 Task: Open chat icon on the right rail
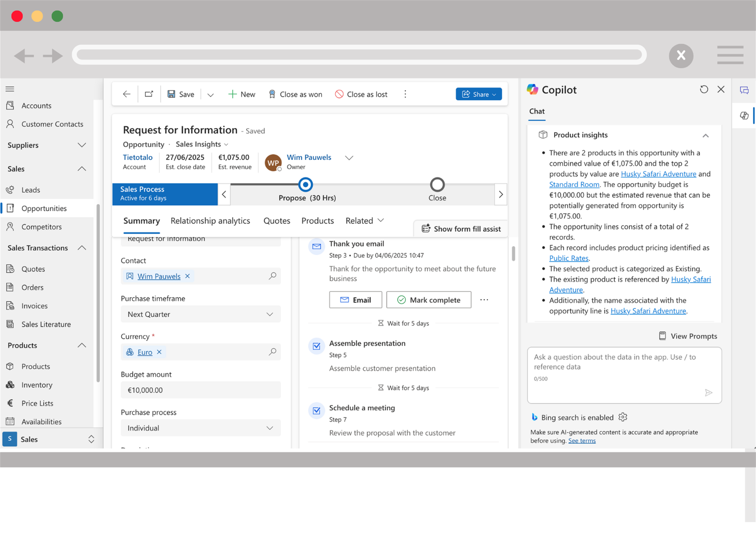point(744,90)
